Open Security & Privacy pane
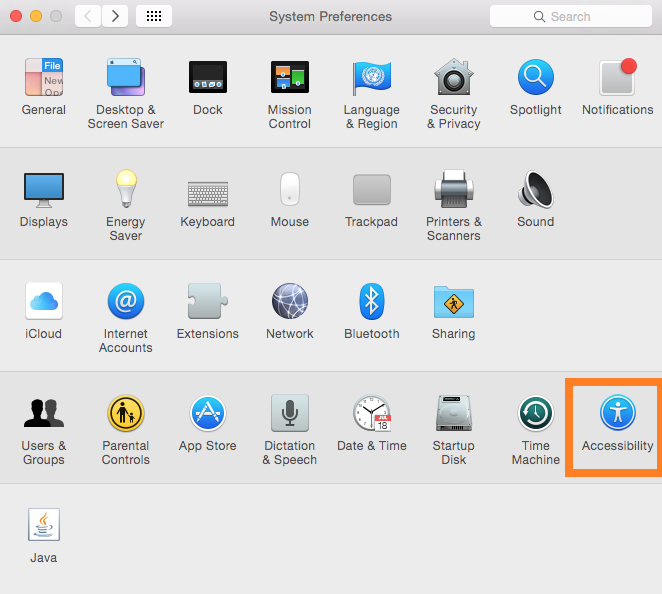The height and width of the screenshot is (594, 662). [x=453, y=78]
